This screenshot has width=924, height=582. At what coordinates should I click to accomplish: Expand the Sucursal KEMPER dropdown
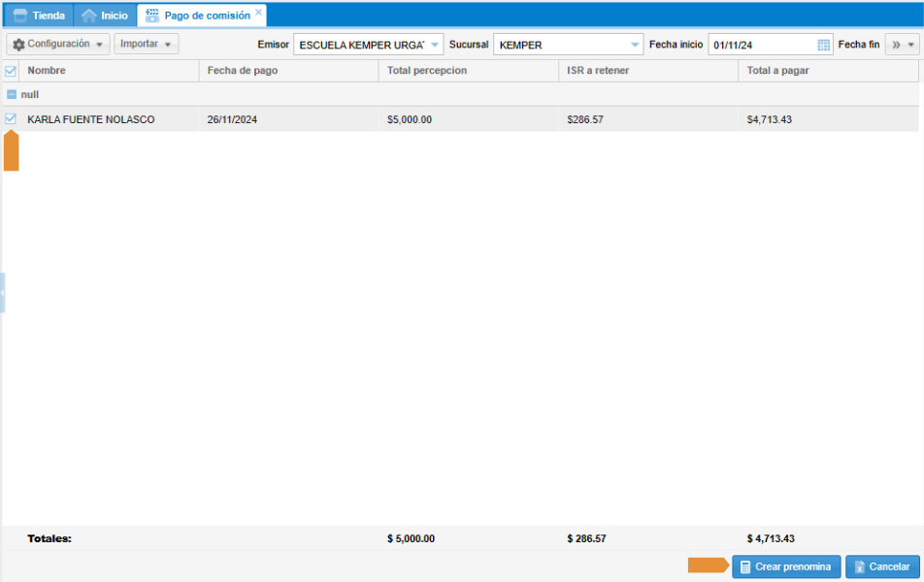[635, 45]
